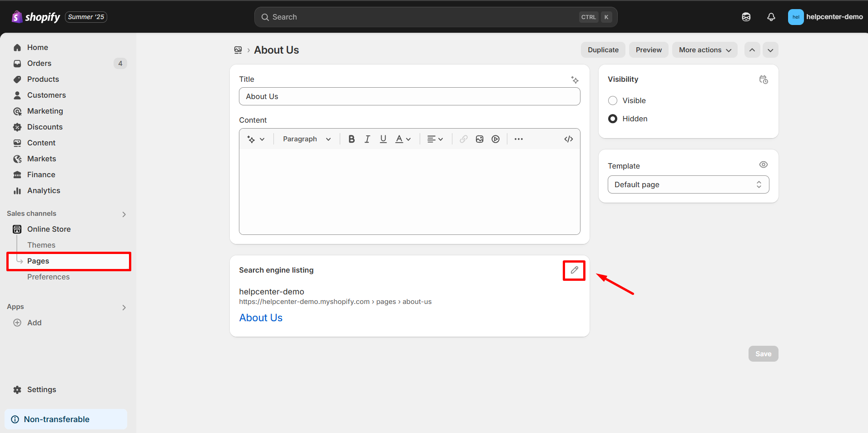Expand the More actions menu

coord(704,50)
